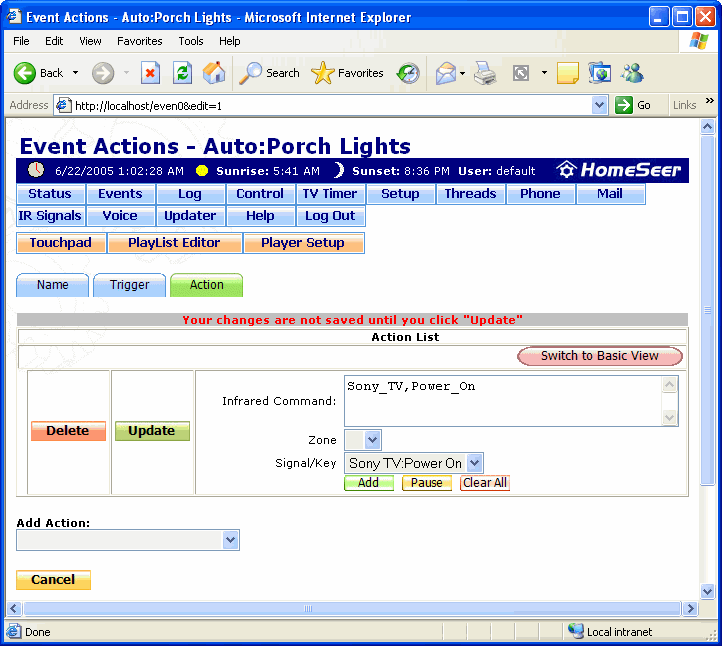Open the Touchpad page
The height and width of the screenshot is (646, 722).
[x=61, y=243]
